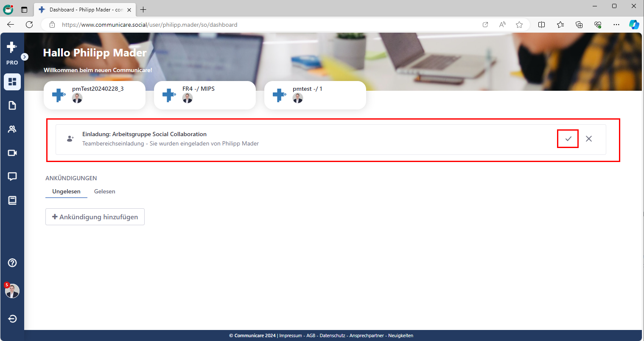Open the pmTest20240228_3 team card

coord(95,95)
